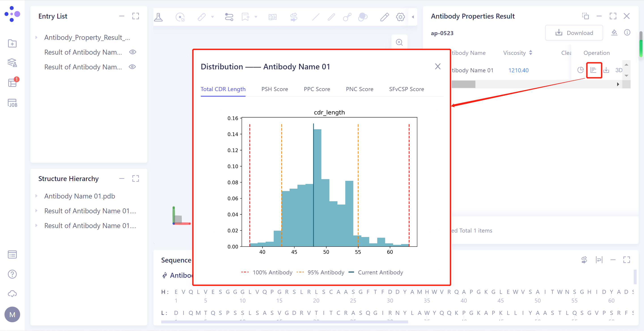Click the results table horizontal scrollbar

click(463, 84)
